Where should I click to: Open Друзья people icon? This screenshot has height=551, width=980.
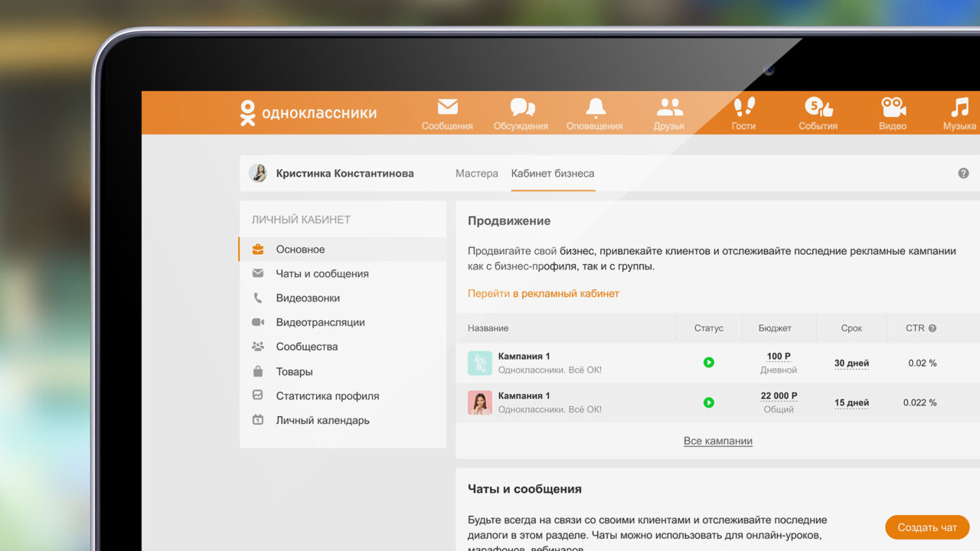(x=669, y=107)
